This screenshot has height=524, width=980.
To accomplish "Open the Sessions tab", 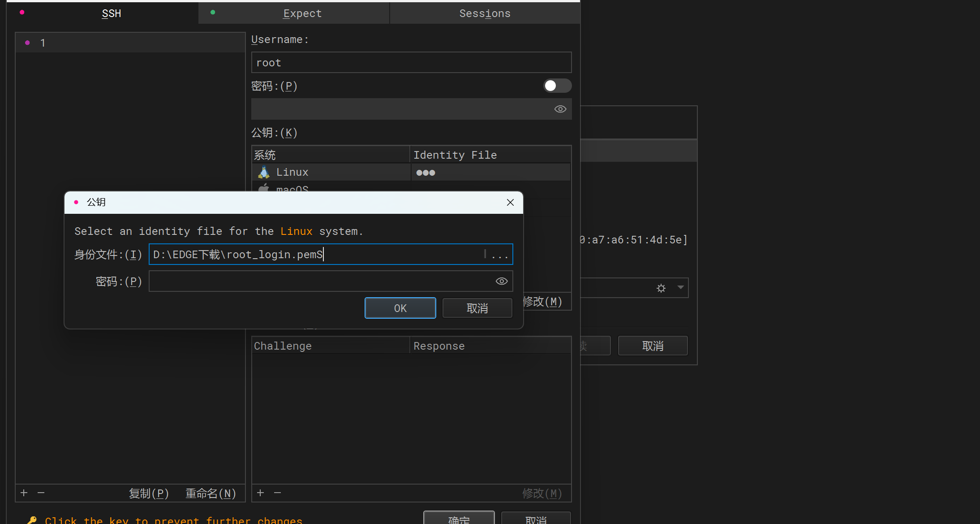I will coord(485,13).
